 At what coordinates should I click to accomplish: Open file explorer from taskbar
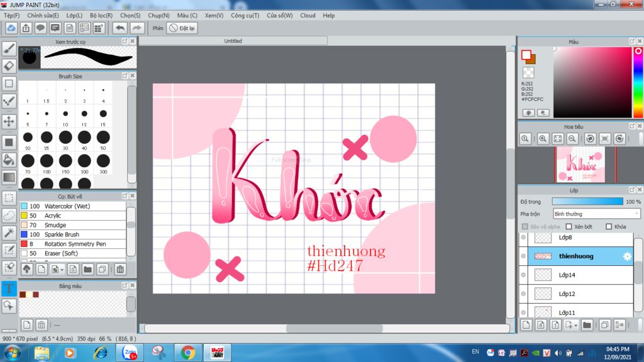pyautogui.click(x=42, y=353)
